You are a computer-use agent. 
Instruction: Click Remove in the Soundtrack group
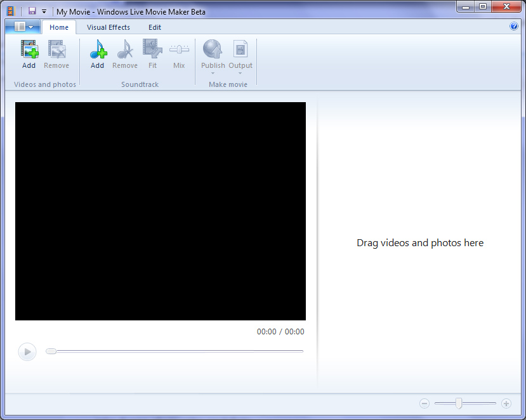tap(125, 54)
